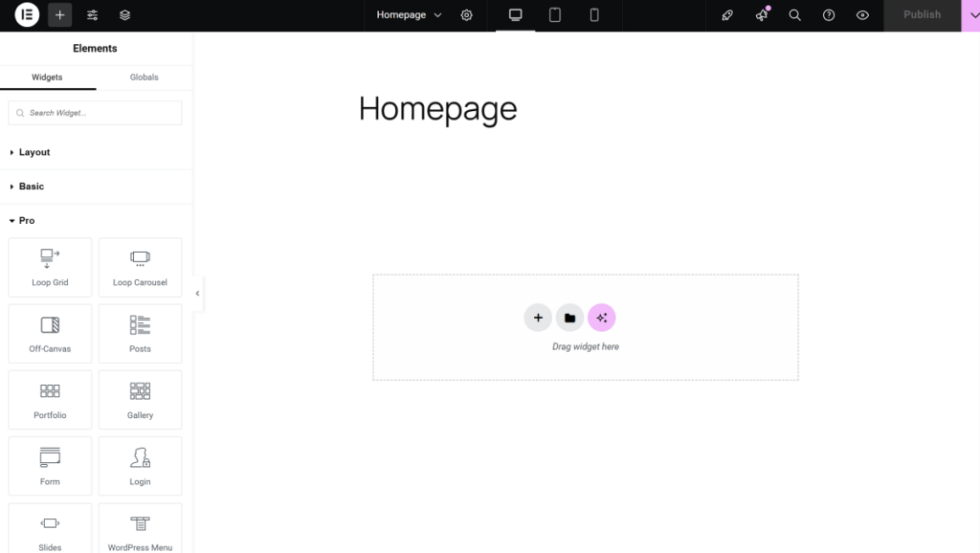Select the Gallery widget
The height and width of the screenshot is (553, 980).
[x=140, y=400]
